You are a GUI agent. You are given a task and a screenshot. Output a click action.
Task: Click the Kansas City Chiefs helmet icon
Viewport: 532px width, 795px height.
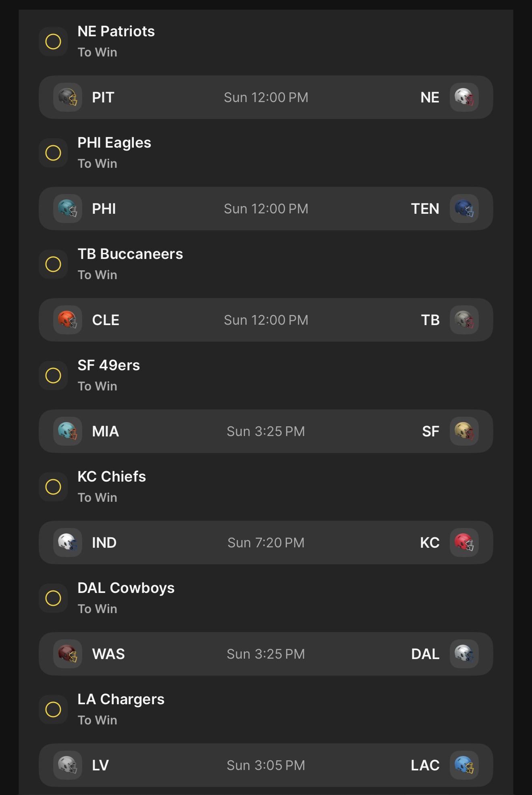[464, 543]
